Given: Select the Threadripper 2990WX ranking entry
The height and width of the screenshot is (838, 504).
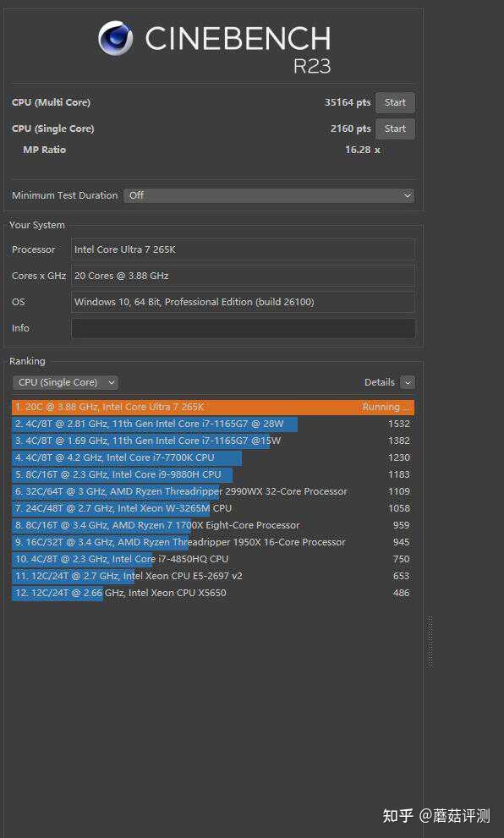Looking at the screenshot, I should (x=213, y=491).
